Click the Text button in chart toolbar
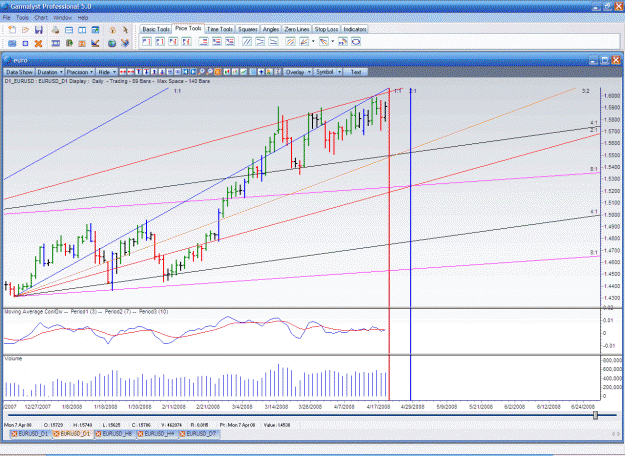 [x=356, y=72]
